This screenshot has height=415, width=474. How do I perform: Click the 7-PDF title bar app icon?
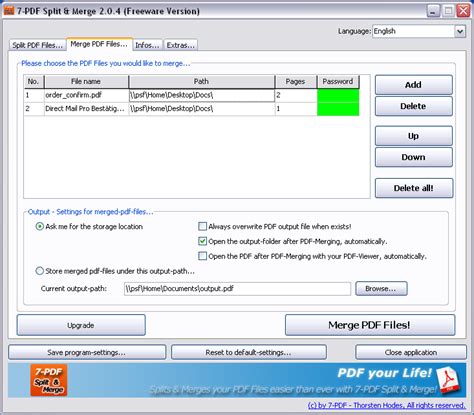(9, 11)
